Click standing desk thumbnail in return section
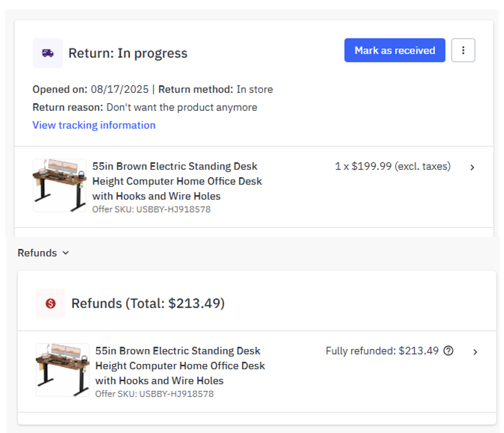This screenshot has height=433, width=504. (x=59, y=185)
